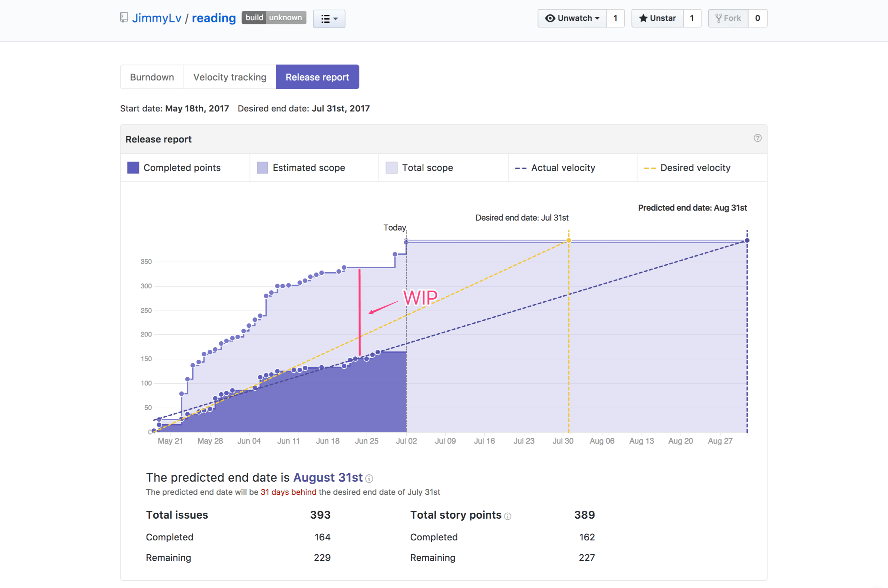Switch to Velocity tracking tab
The image size is (888, 588).
[230, 77]
